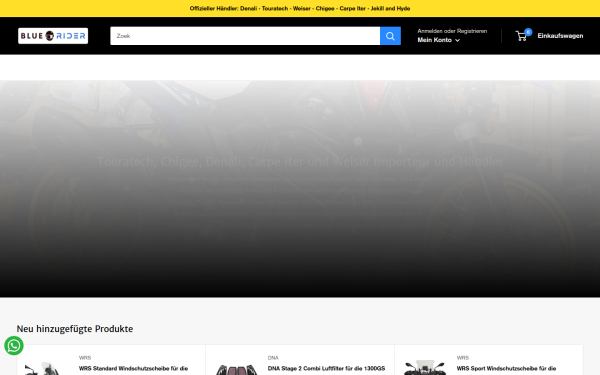Open WRS Sport Windschutzscheibe product link
The width and height of the screenshot is (600, 375).
[506, 368]
